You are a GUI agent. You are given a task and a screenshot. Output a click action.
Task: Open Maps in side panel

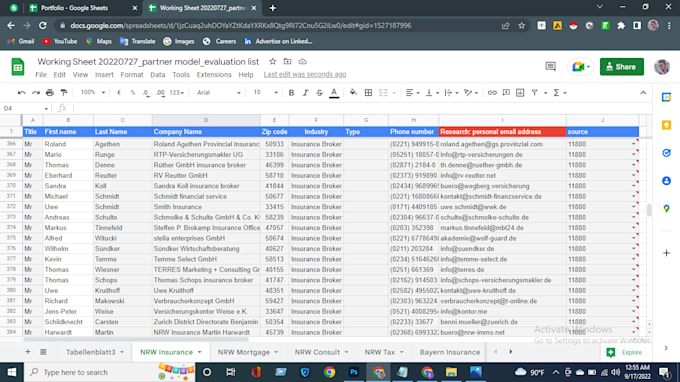pyautogui.click(x=667, y=208)
